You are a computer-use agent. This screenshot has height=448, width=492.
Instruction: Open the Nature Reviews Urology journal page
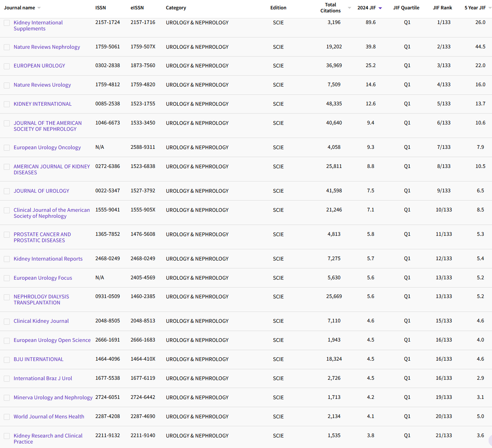(x=42, y=85)
